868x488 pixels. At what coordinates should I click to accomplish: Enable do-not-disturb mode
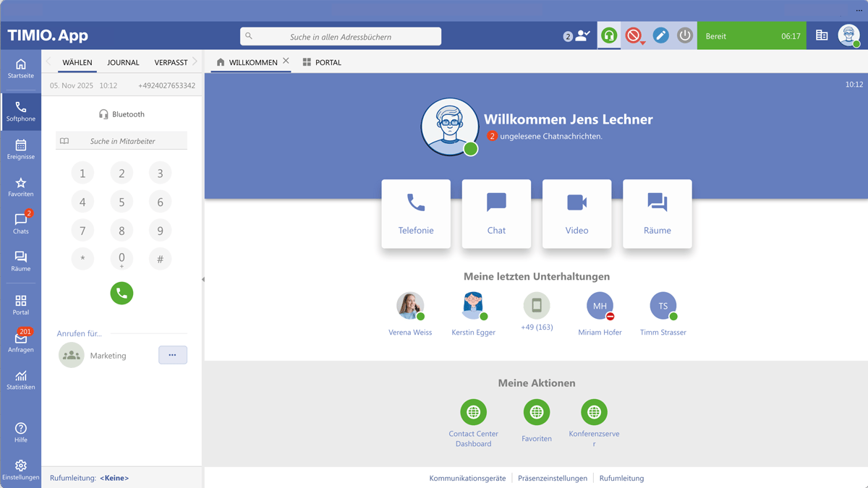[634, 35]
